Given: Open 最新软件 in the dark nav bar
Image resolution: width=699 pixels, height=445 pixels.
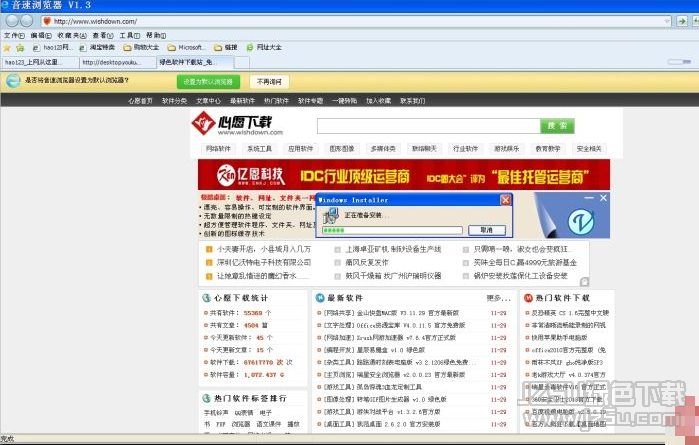Looking at the screenshot, I should coord(243,101).
